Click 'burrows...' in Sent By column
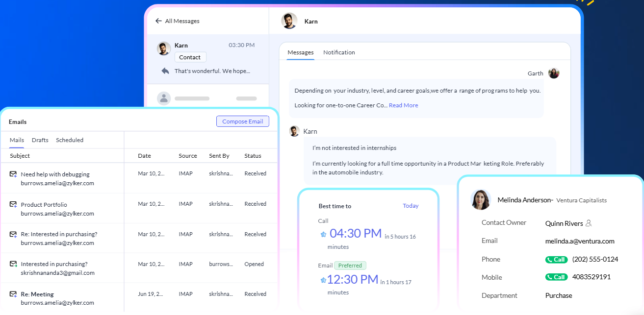 (x=221, y=264)
